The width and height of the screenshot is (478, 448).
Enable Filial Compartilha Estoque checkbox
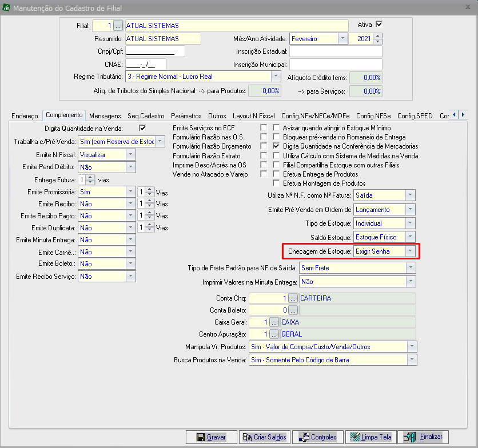tap(276, 165)
